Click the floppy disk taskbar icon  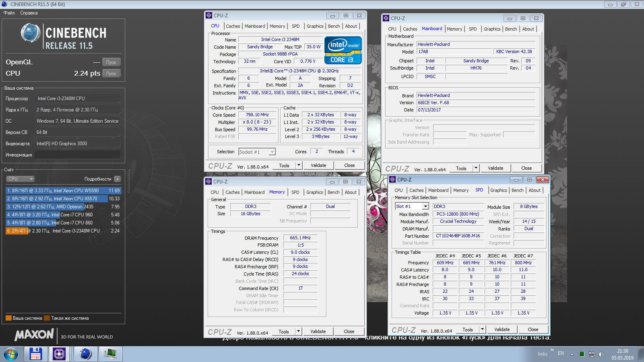tap(36, 354)
